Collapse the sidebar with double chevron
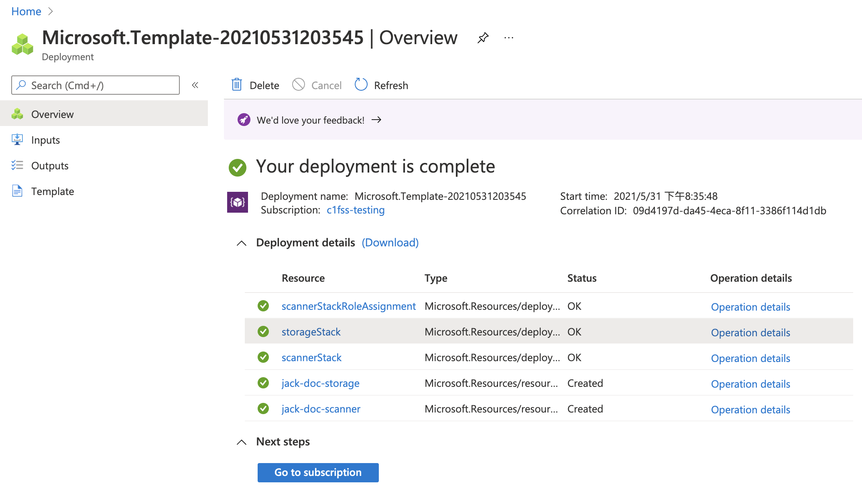The height and width of the screenshot is (504, 862). (195, 85)
